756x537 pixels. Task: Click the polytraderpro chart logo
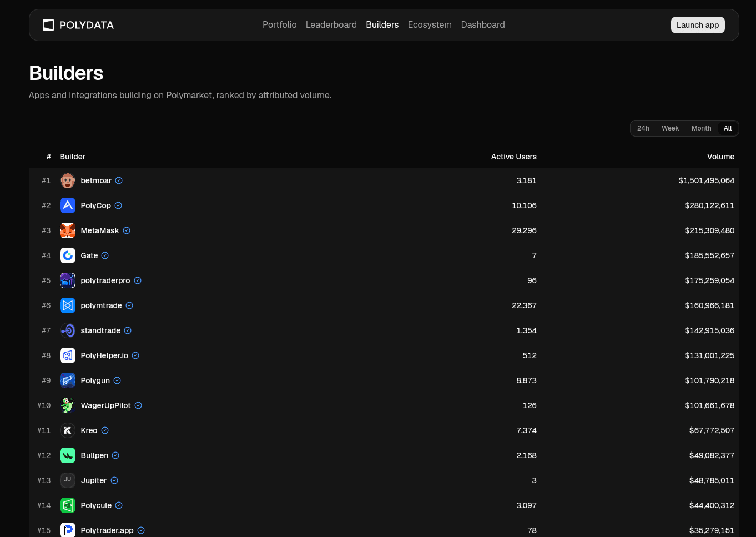click(68, 280)
